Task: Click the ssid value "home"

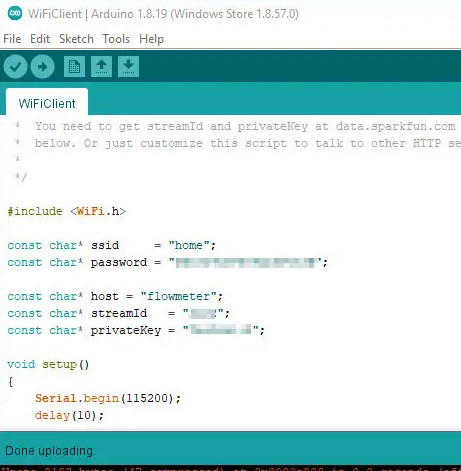Action: [189, 245]
